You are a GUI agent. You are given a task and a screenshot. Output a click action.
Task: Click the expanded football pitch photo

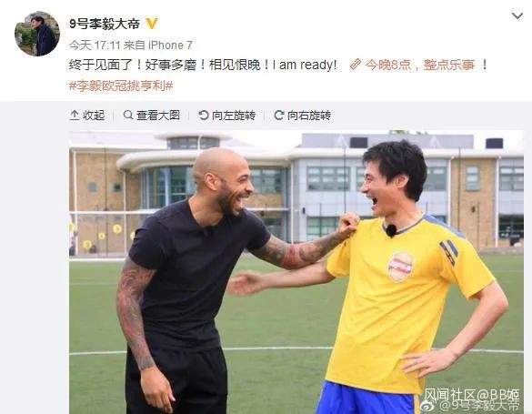(x=296, y=272)
